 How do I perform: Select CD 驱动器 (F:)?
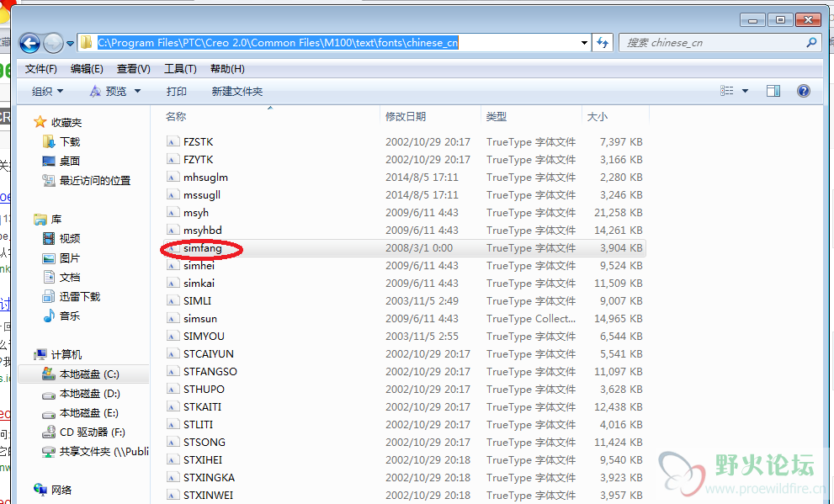pos(92,432)
